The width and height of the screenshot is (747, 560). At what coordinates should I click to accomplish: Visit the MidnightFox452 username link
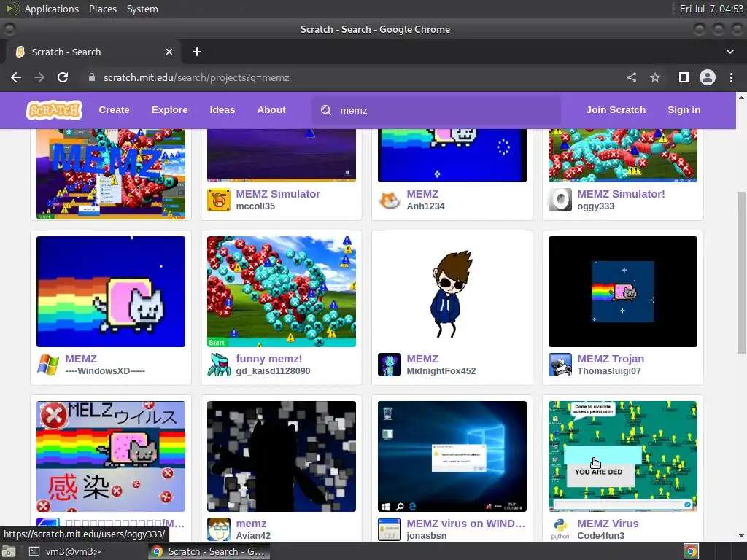pos(441,371)
